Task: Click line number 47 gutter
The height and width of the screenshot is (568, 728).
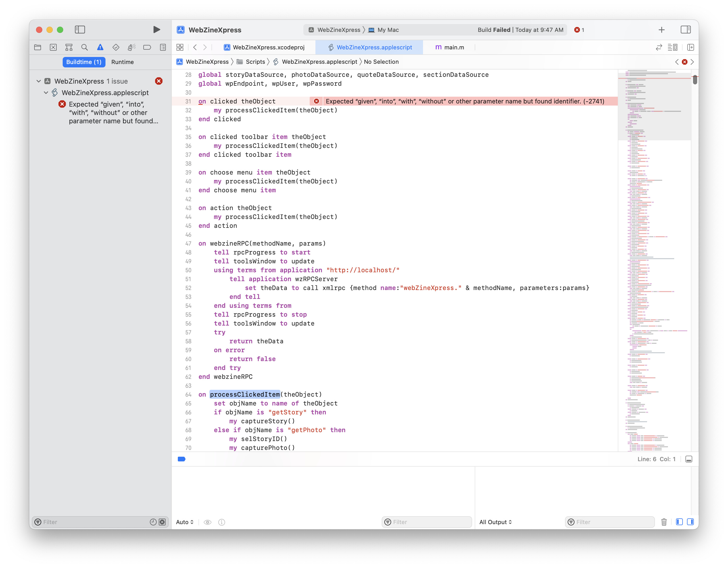Action: point(188,244)
